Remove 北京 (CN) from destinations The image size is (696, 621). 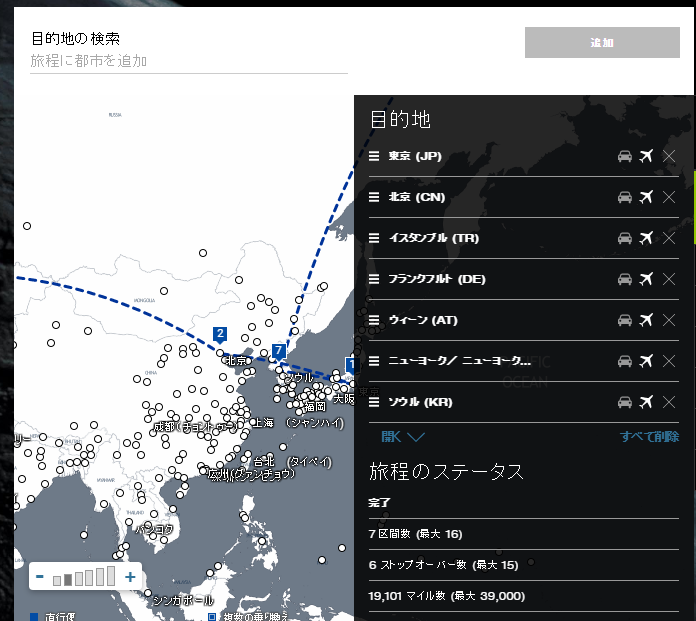669,197
